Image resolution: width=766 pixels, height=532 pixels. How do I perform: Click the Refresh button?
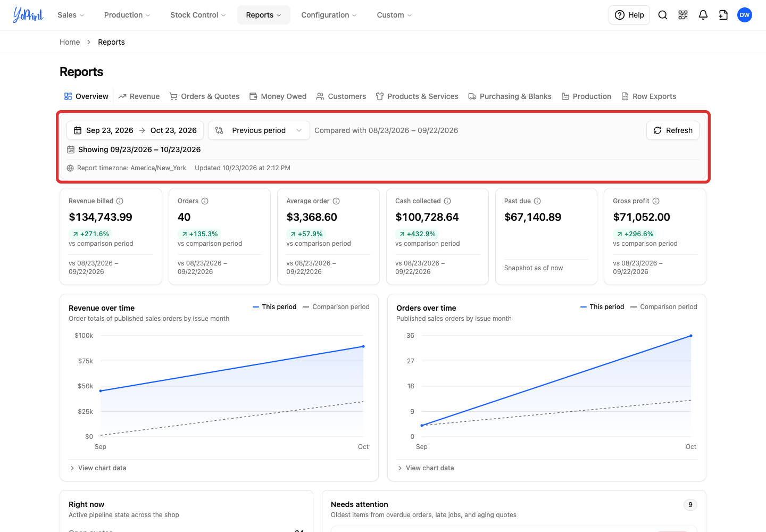point(673,130)
